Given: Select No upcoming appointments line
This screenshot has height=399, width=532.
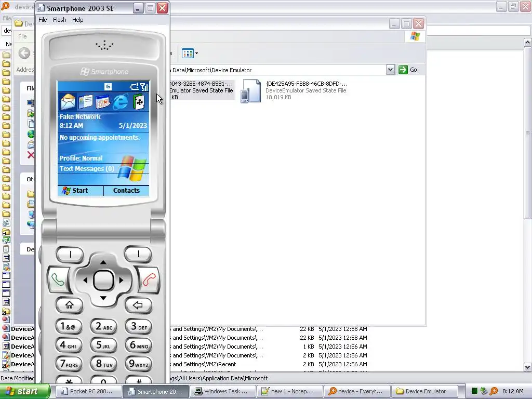Looking at the screenshot, I should point(100,137).
